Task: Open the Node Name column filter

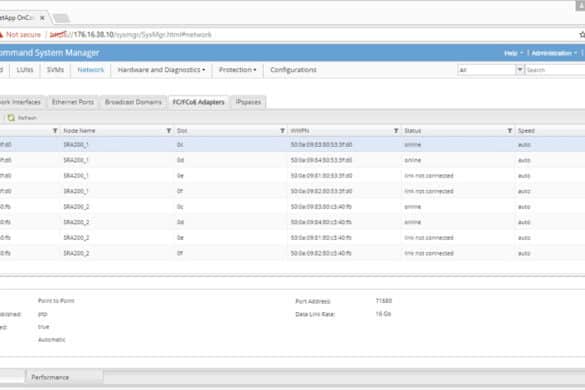Action: pyautogui.click(x=169, y=131)
